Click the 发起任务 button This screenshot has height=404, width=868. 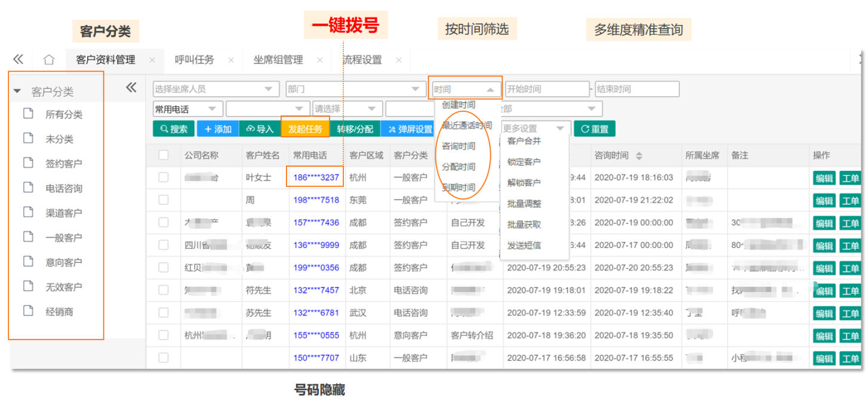305,128
